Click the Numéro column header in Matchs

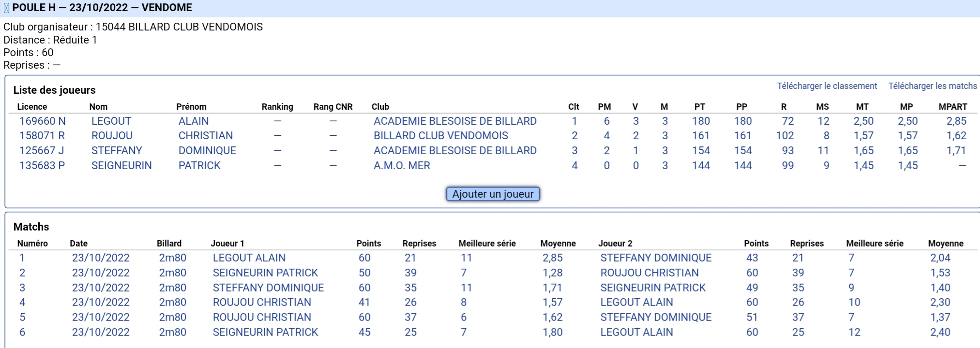[32, 244]
